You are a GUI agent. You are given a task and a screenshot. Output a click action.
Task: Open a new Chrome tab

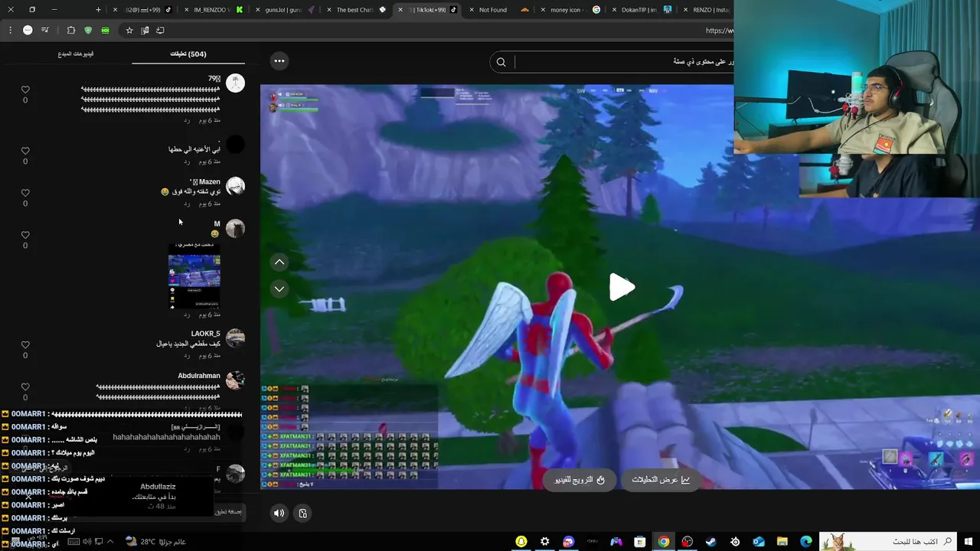click(x=98, y=10)
